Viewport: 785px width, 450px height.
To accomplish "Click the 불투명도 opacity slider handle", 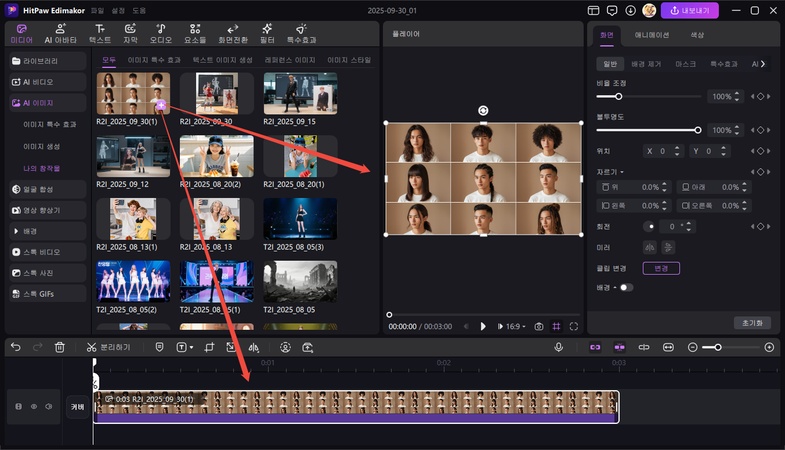I will point(697,130).
